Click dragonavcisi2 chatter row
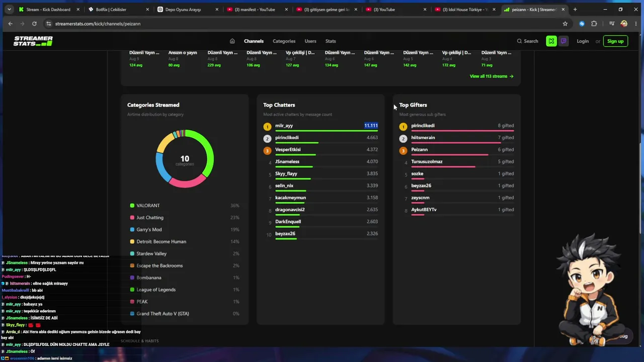This screenshot has height=362, width=644. coord(320,211)
